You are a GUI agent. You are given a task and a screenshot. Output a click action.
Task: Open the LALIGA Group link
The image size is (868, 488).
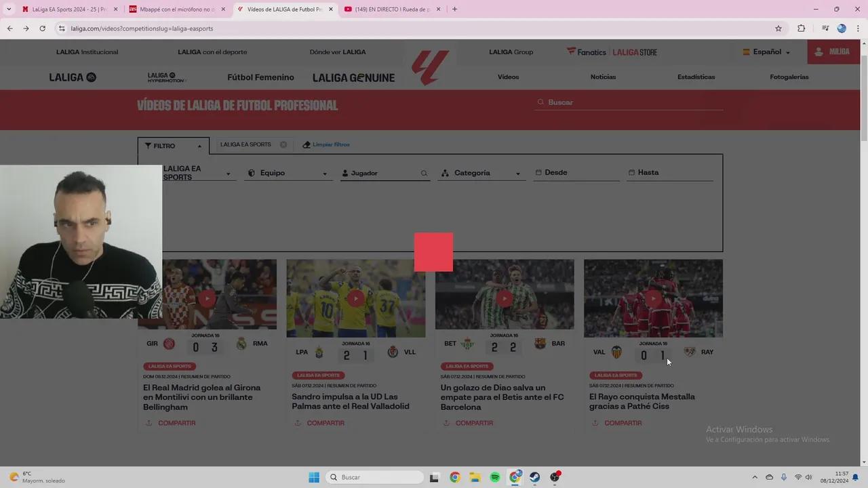(511, 52)
